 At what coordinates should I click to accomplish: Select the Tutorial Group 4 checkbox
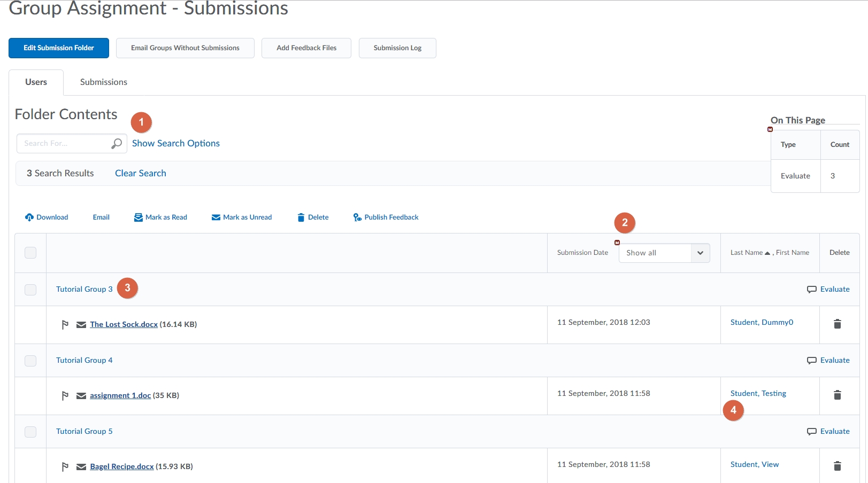tap(30, 361)
